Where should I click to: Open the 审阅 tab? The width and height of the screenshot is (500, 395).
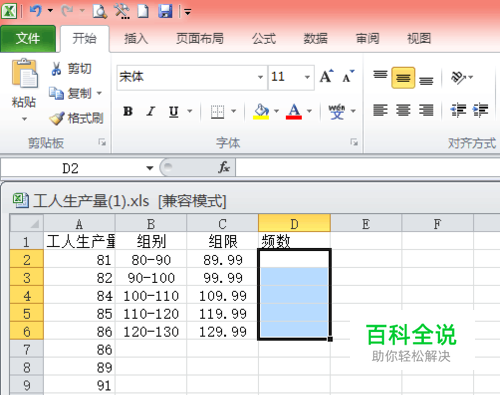[367, 39]
